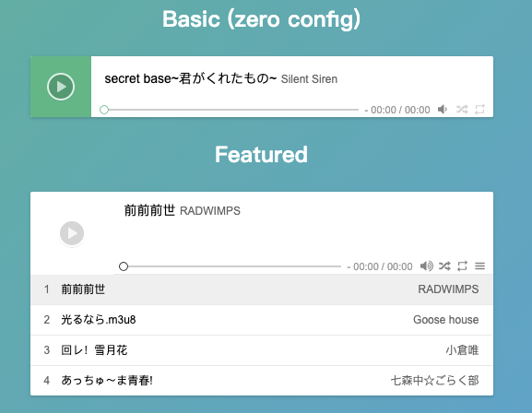Image resolution: width=532 pixels, height=413 pixels.
Task: Click the middle of the Featured progress track
Action: click(x=232, y=266)
